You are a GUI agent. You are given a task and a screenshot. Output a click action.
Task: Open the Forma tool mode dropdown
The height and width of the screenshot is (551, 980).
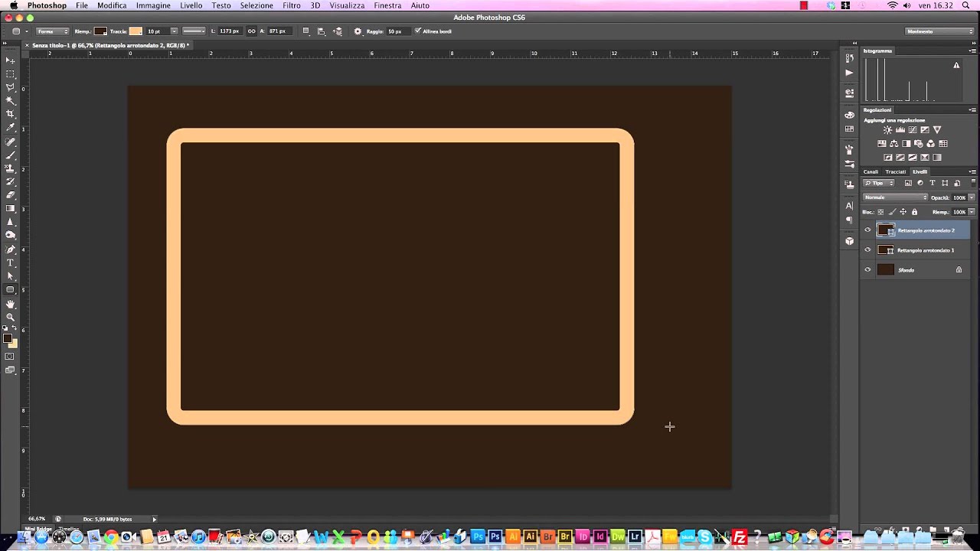pos(52,31)
